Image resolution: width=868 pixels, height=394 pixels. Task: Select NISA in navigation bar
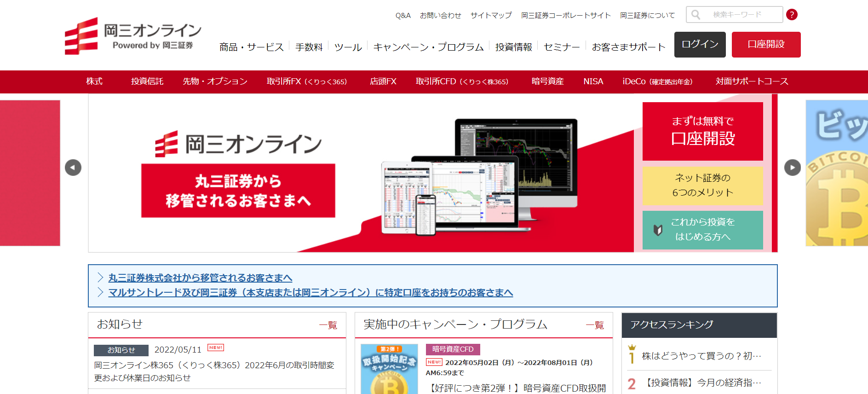click(593, 81)
